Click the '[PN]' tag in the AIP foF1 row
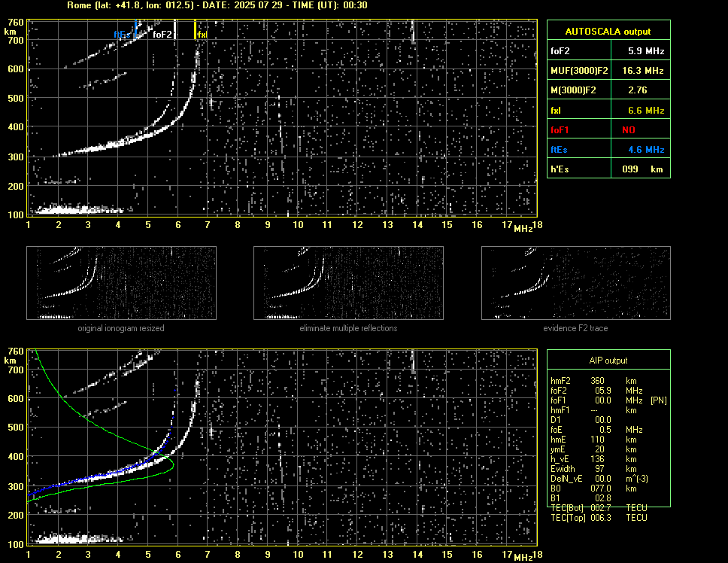 click(658, 400)
